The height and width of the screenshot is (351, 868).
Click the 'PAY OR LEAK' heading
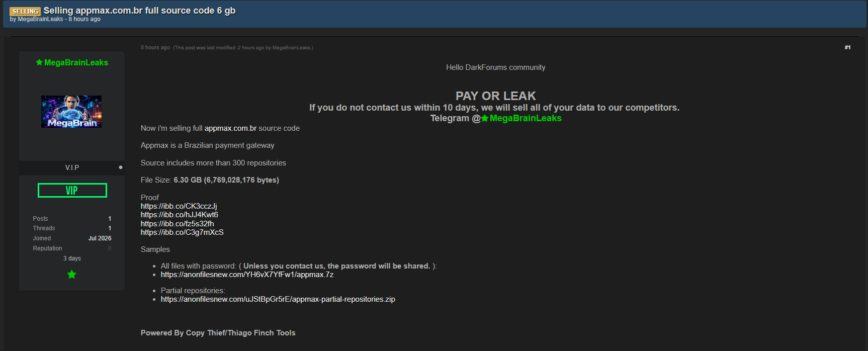[x=495, y=96]
